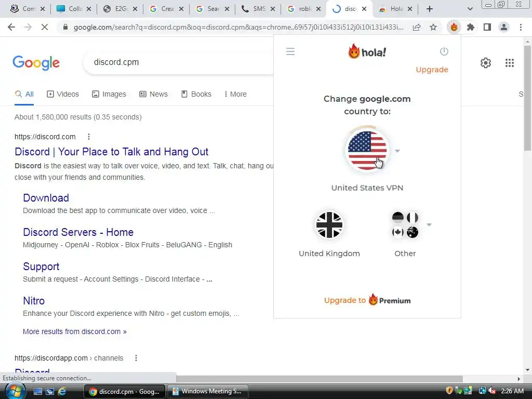532x399 pixels.
Task: Click Upgrade to Premium link
Action: click(367, 300)
